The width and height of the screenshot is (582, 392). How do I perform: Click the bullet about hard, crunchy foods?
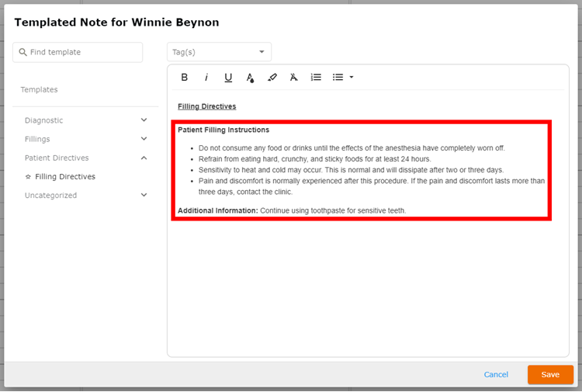click(x=315, y=159)
